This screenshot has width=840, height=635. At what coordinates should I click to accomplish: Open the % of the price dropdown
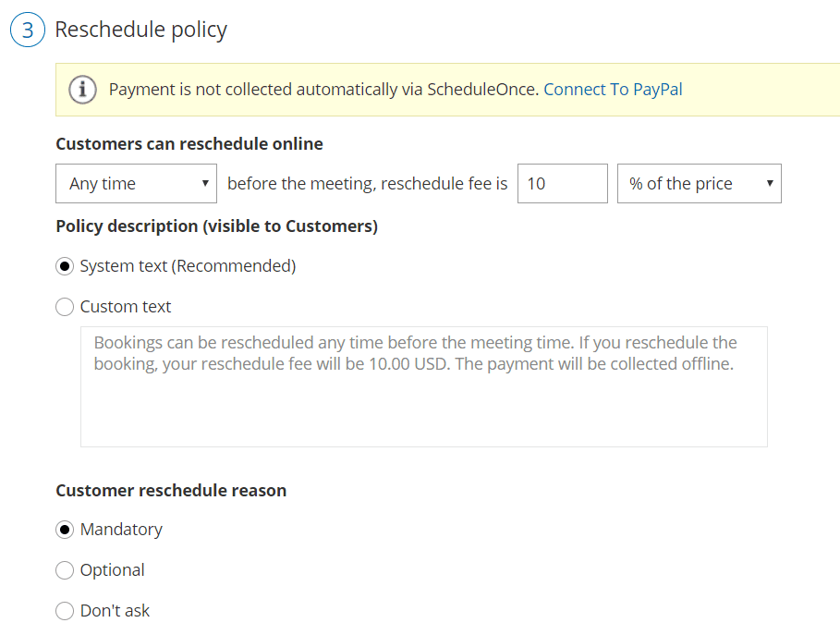700,184
